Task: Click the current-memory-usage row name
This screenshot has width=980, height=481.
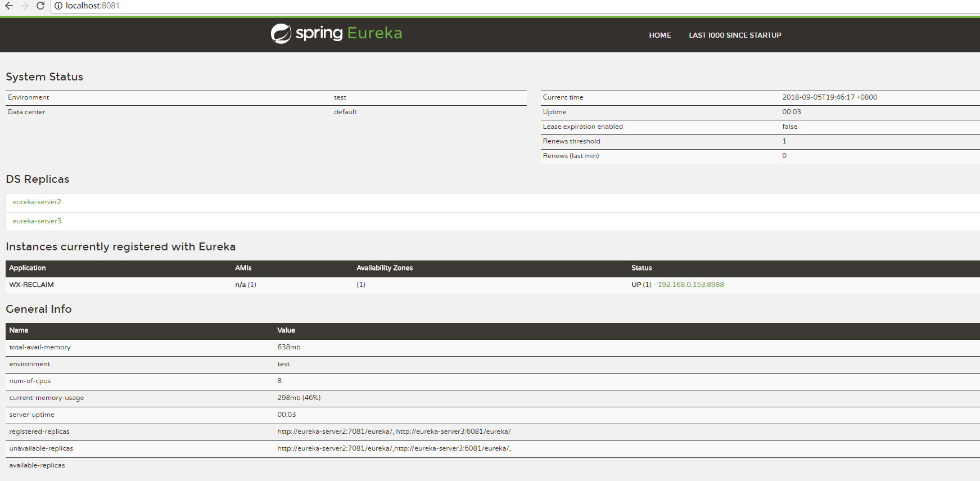Action: coord(46,398)
